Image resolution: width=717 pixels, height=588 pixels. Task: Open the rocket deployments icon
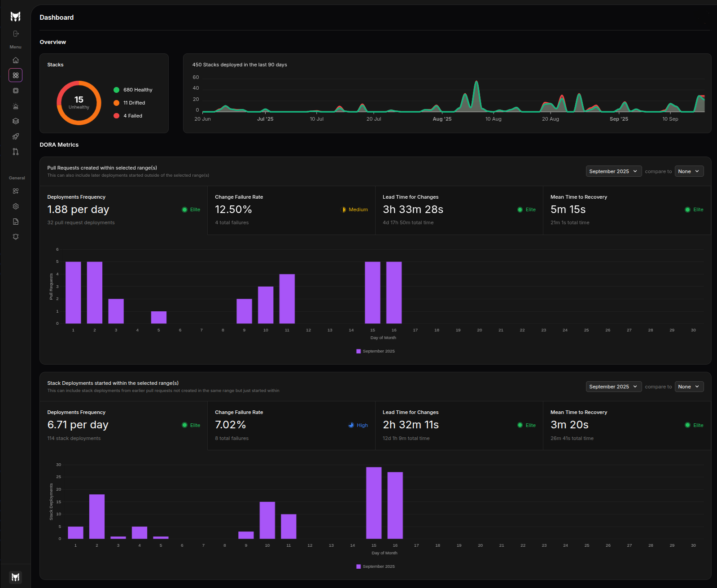[x=16, y=136]
